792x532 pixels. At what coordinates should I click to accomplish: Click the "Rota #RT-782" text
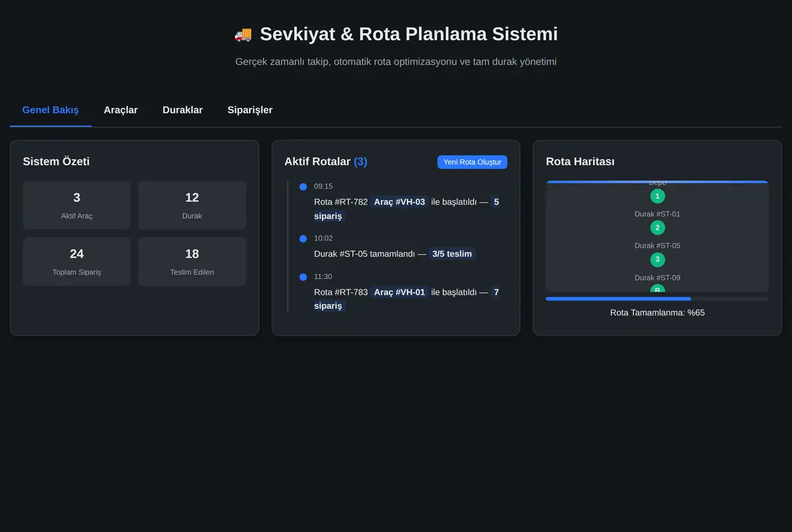[341, 202]
